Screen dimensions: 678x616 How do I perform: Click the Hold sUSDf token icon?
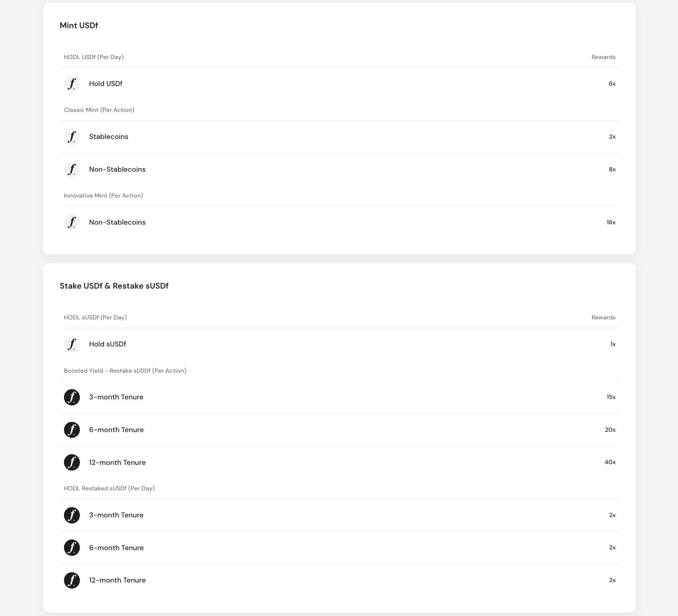72,344
